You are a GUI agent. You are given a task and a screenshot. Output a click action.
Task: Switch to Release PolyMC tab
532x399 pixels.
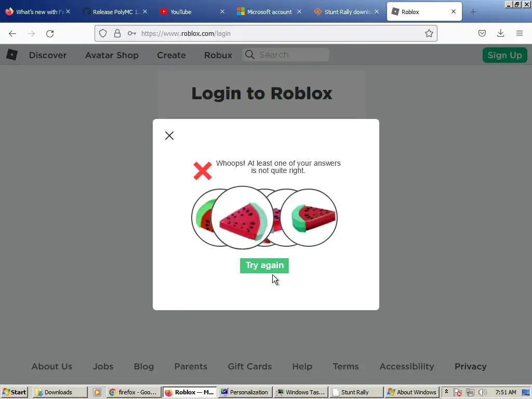[x=114, y=11]
